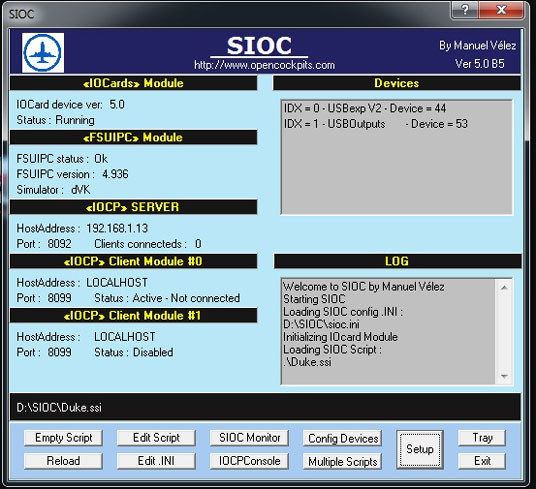
Task: Exit the SIOC application
Action: tap(482, 461)
